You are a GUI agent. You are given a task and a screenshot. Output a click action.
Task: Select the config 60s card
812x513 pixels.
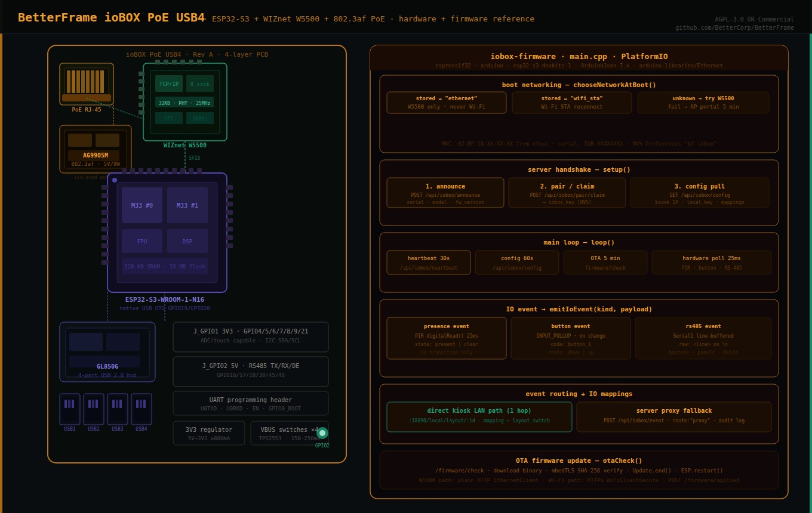pos(517,262)
